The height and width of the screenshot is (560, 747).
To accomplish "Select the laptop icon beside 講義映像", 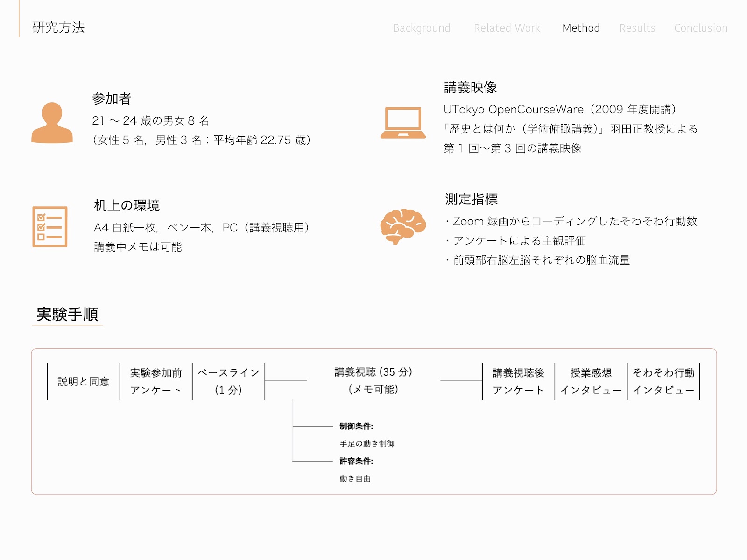I will pyautogui.click(x=403, y=123).
